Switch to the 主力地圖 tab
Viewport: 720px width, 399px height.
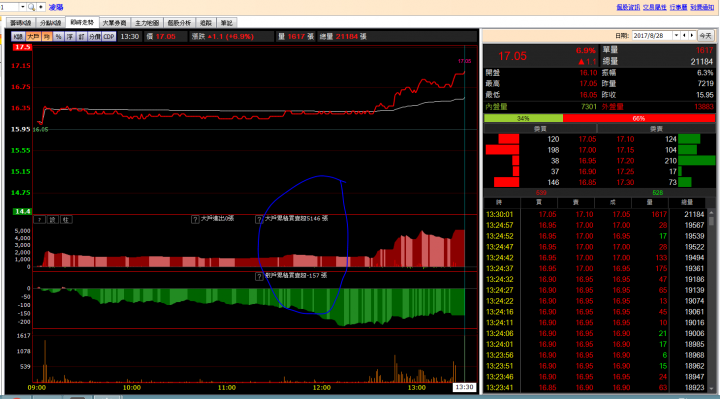click(x=147, y=22)
